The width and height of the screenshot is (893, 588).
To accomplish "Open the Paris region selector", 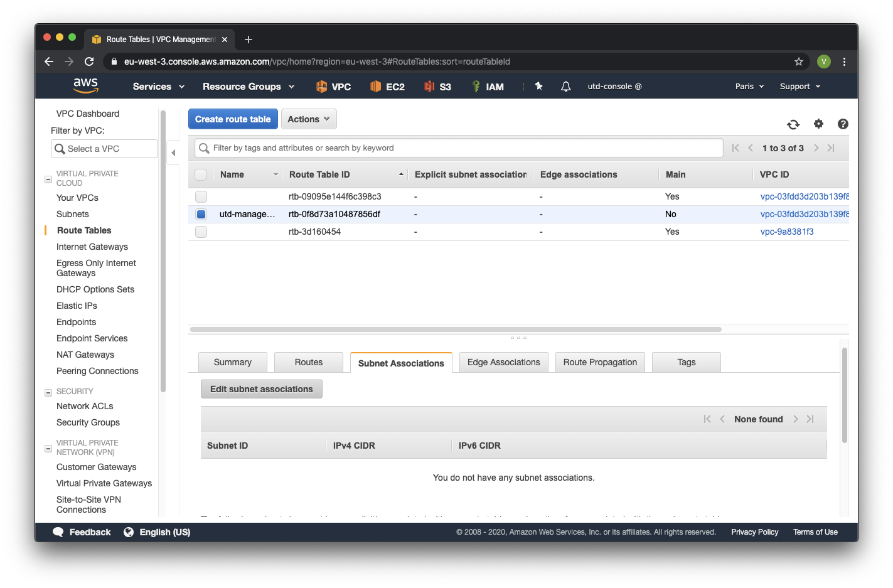I will pos(749,87).
